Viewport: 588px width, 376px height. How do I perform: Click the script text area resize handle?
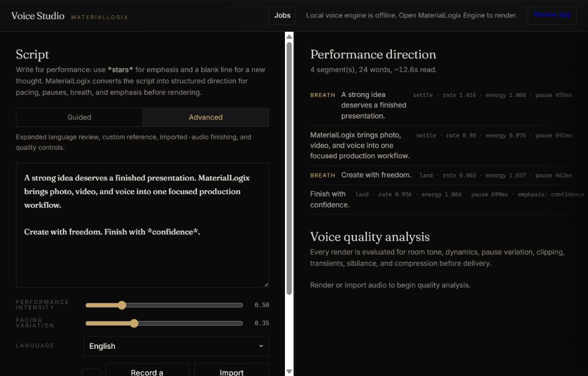[266, 285]
